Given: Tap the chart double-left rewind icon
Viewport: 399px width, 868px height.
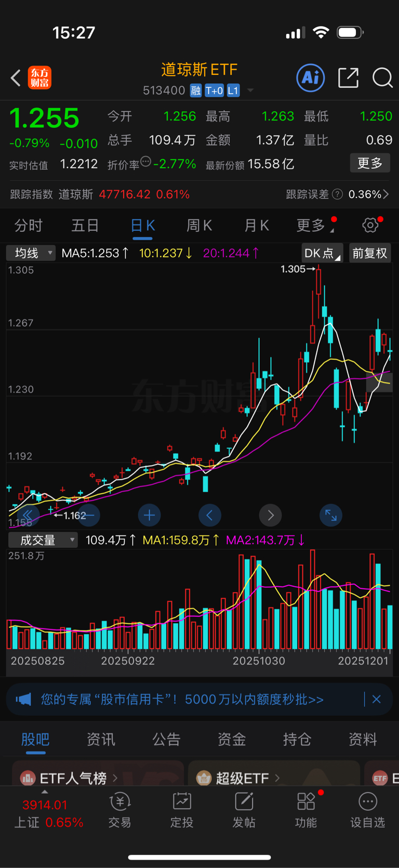Looking at the screenshot, I should coord(28,515).
